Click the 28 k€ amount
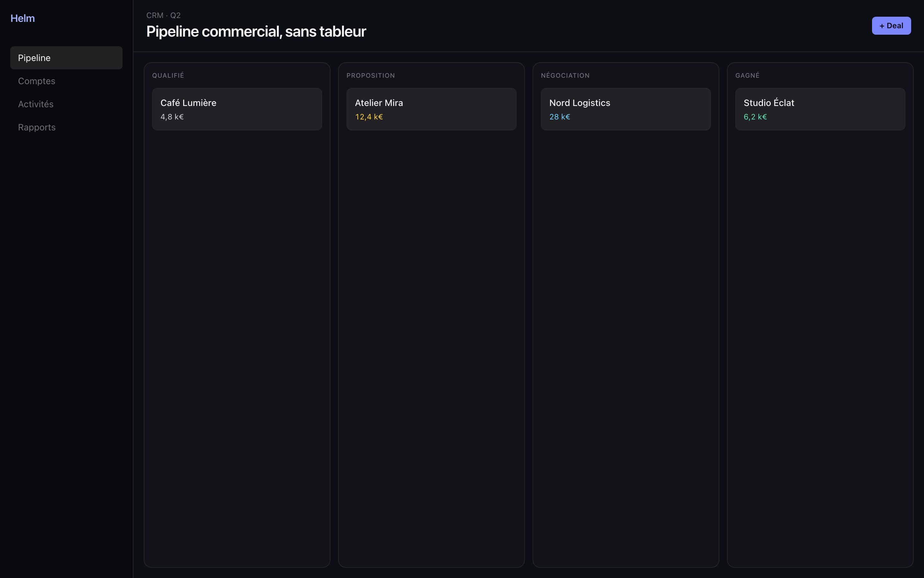This screenshot has width=924, height=578. [559, 117]
